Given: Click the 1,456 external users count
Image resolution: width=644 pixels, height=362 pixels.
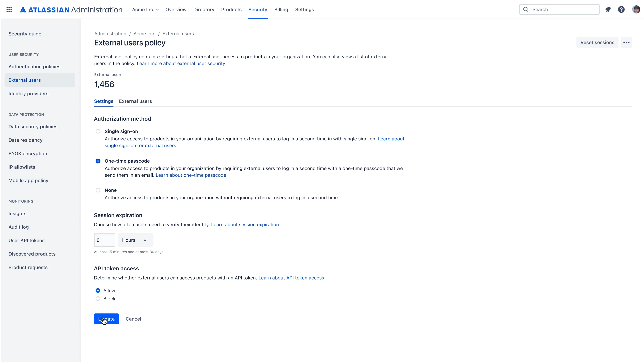Looking at the screenshot, I should click(104, 84).
